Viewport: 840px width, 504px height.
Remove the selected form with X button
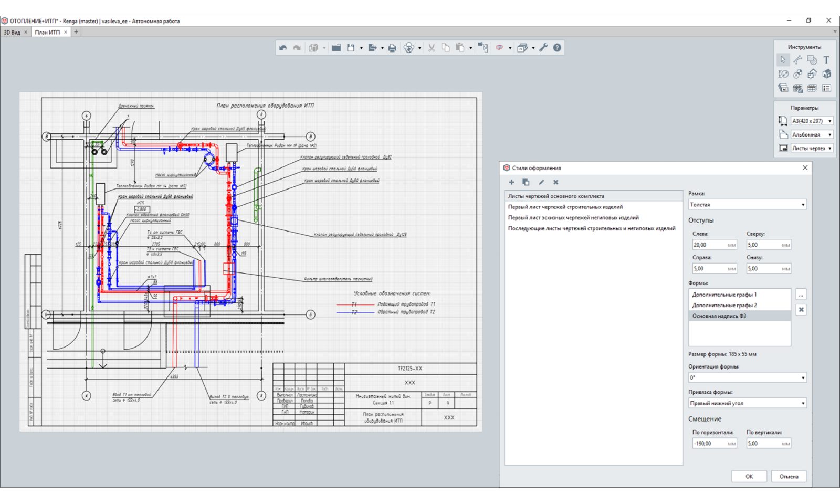801,310
